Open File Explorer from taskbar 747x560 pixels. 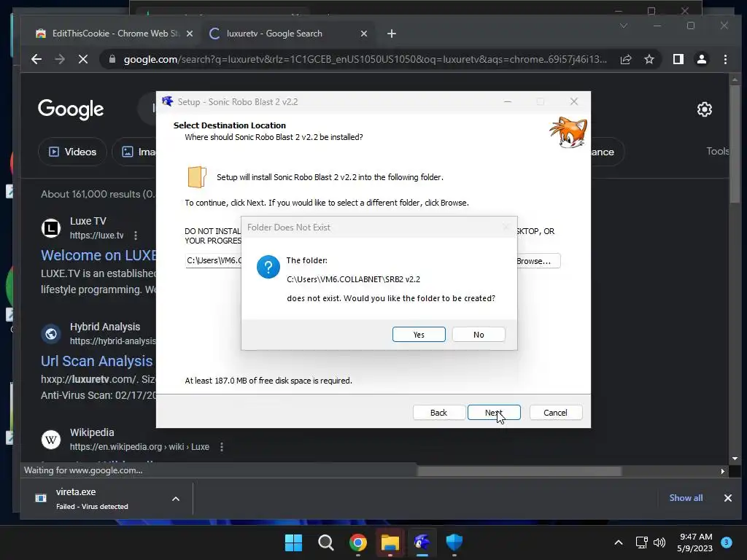tap(390, 542)
